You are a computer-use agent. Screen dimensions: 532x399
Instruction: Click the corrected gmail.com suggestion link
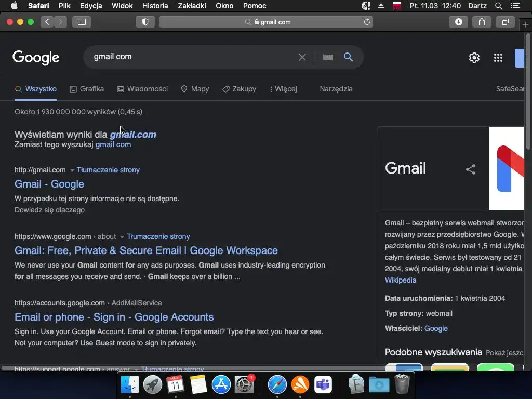click(133, 135)
